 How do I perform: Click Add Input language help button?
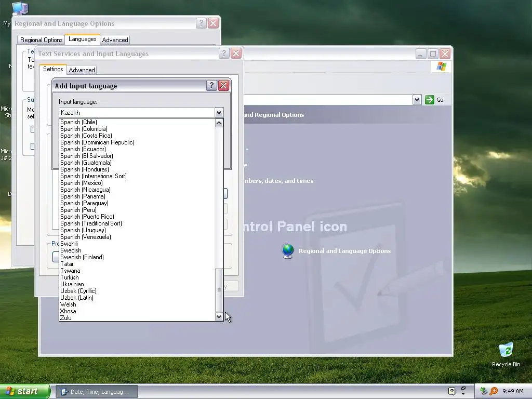click(x=211, y=86)
